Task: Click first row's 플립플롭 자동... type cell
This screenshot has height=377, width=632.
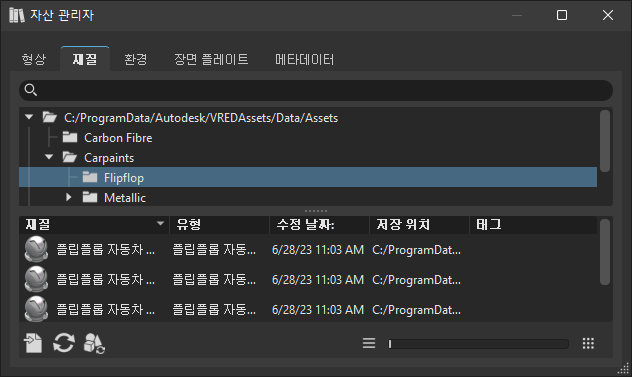Action: click(x=214, y=250)
